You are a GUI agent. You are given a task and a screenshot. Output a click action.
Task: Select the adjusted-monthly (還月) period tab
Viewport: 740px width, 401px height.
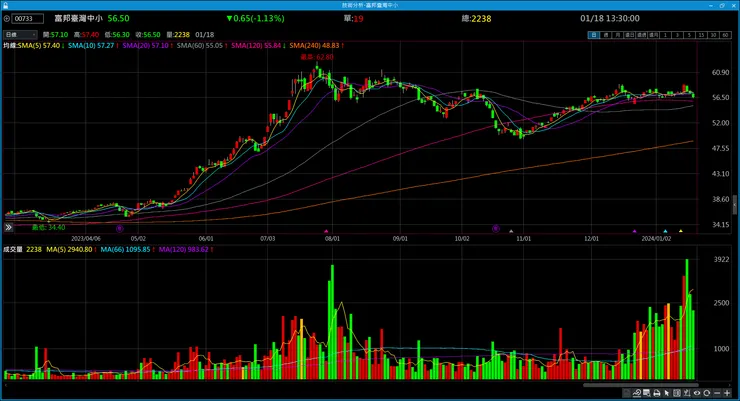click(654, 35)
